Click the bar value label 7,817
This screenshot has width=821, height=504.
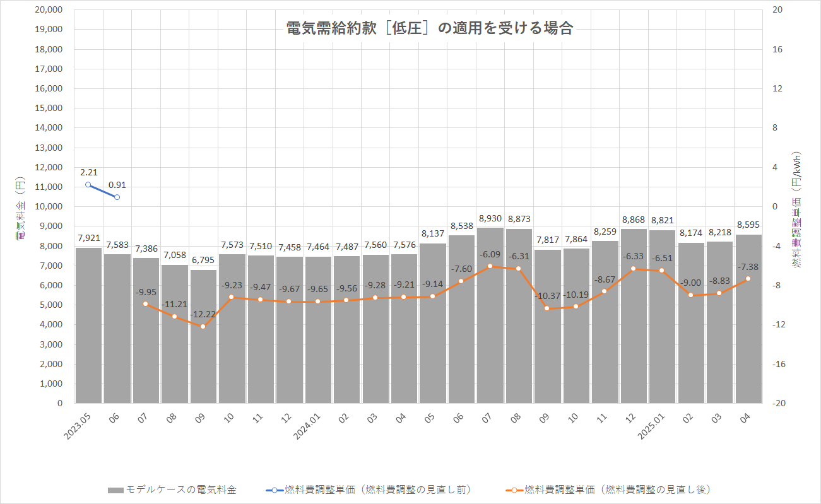coord(548,240)
